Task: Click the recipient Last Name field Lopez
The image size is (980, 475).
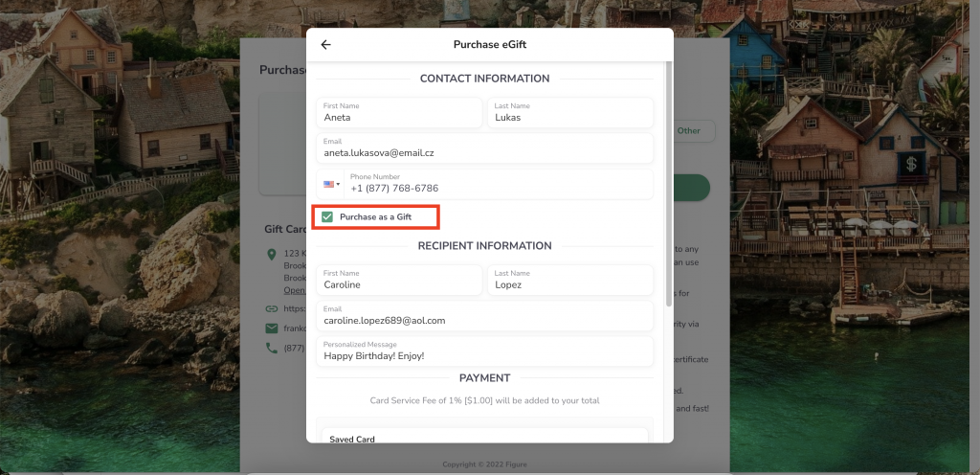Action: pos(570,280)
